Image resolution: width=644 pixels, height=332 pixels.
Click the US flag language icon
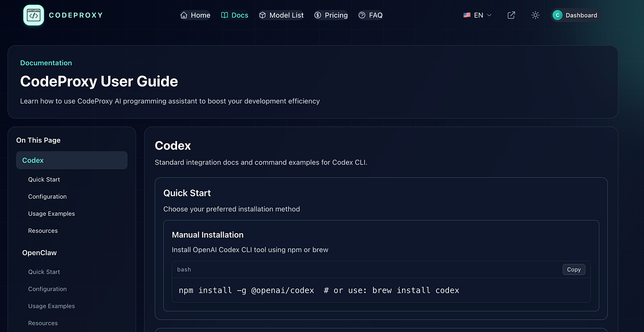pyautogui.click(x=467, y=15)
